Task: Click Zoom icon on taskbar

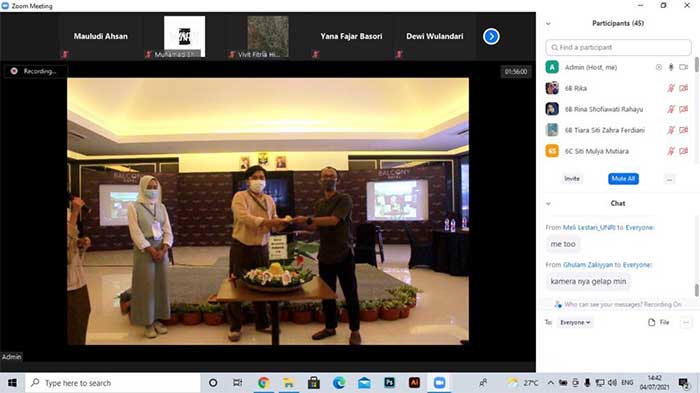Action: 439,383
